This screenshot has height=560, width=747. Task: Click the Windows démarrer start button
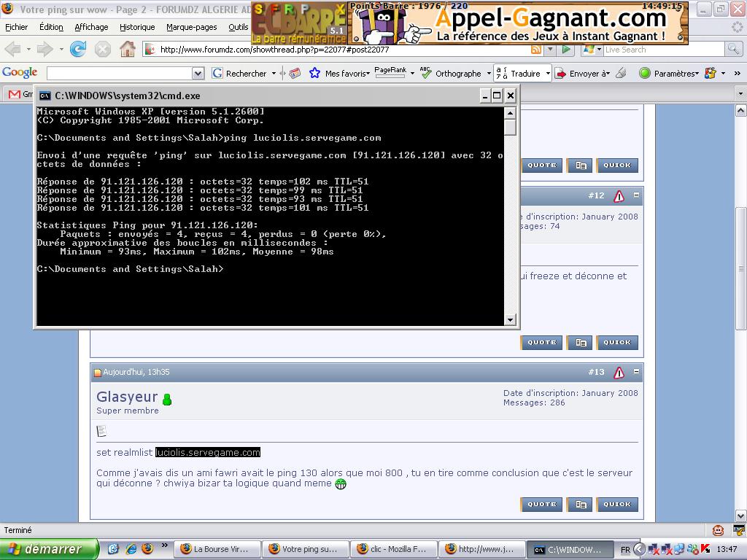tap(48, 549)
